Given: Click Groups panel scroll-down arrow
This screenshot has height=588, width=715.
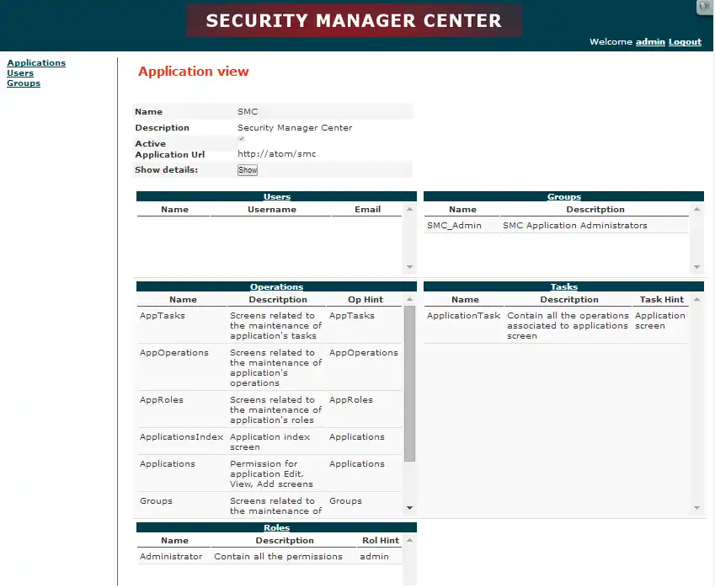Looking at the screenshot, I should [x=696, y=267].
